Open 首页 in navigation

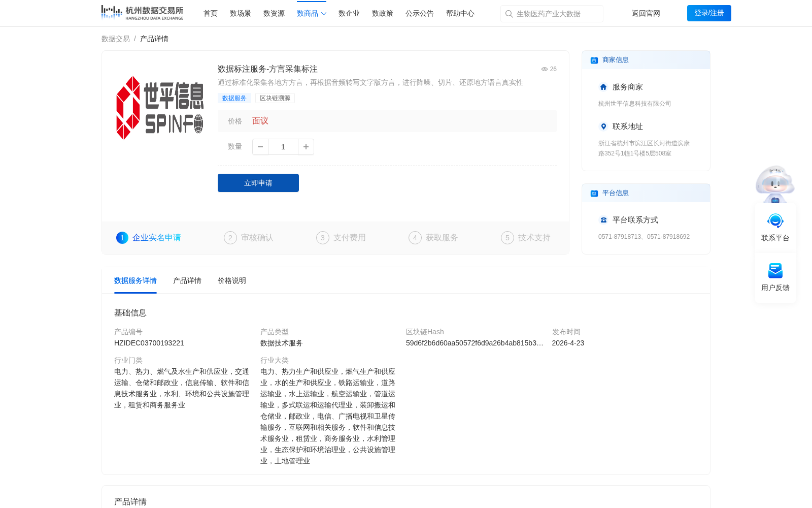tap(211, 13)
